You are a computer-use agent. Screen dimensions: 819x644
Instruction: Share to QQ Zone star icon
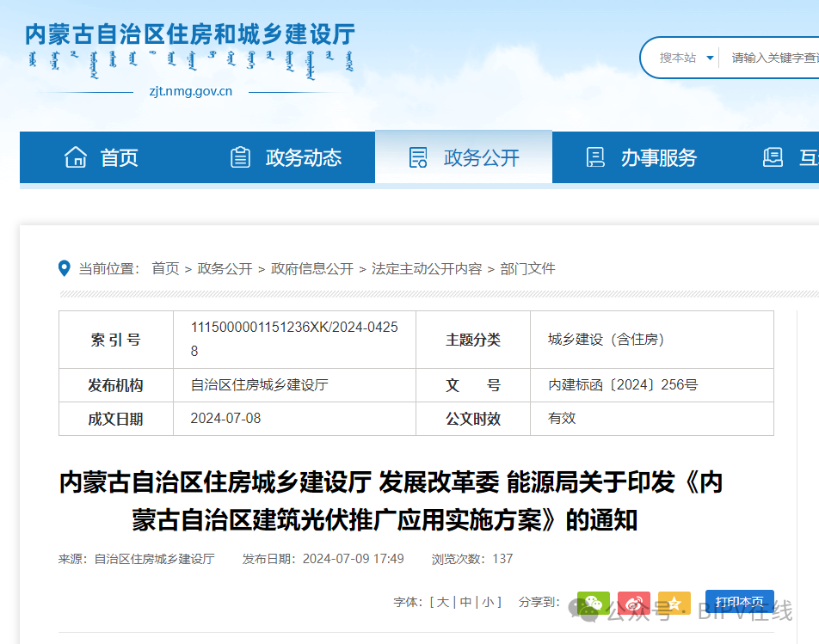click(674, 603)
